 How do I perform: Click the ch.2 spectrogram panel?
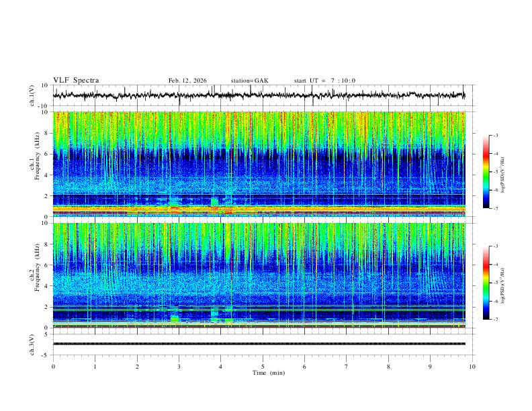coord(259,275)
